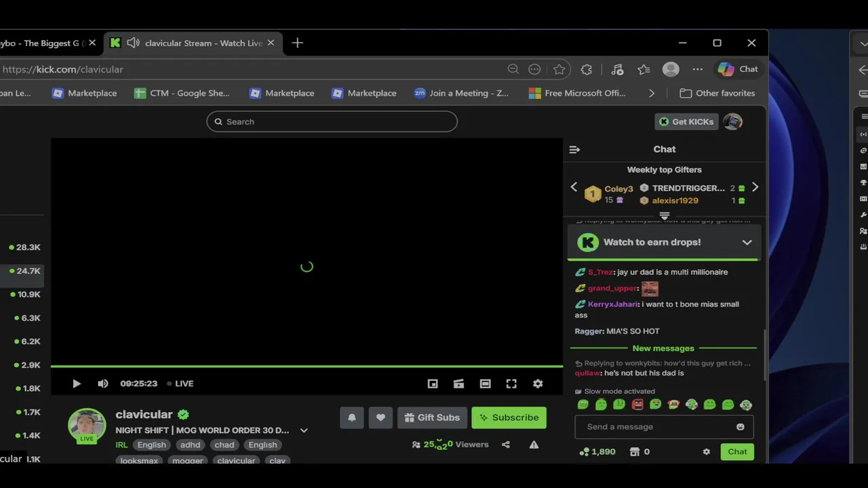
Task: Select the chad tag
Action: tap(224, 445)
